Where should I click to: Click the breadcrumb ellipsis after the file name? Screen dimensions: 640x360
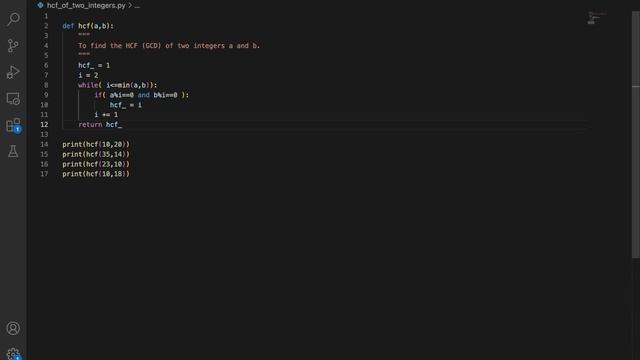click(137, 6)
